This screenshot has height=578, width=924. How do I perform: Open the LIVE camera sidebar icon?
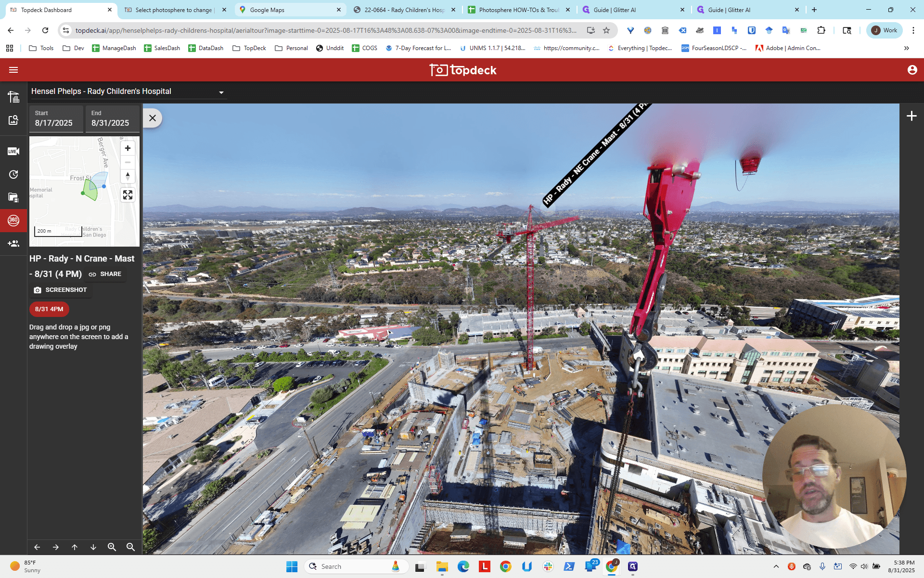pyautogui.click(x=13, y=151)
